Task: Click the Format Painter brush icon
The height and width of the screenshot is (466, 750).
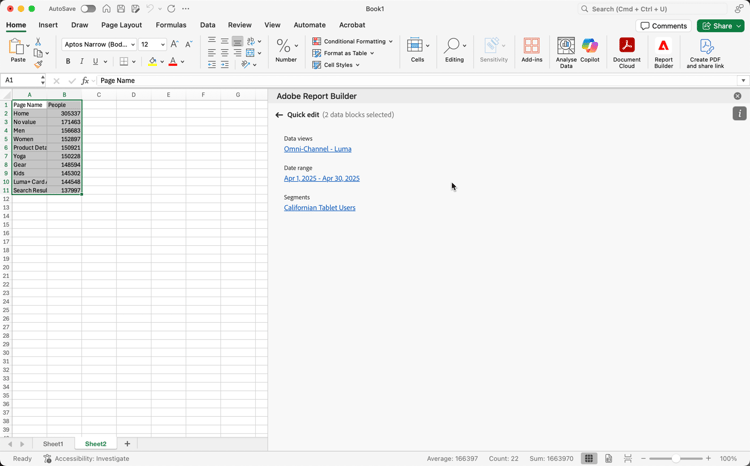Action: click(x=38, y=64)
